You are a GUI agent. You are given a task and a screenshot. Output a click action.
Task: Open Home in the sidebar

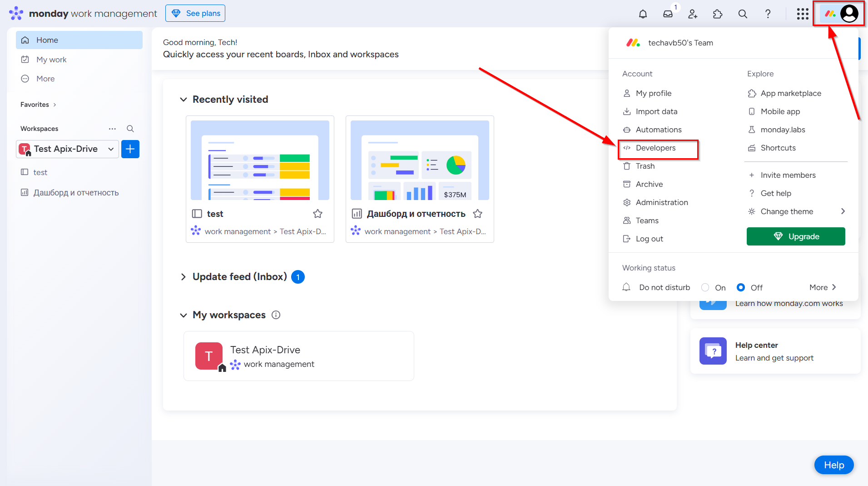(79, 40)
